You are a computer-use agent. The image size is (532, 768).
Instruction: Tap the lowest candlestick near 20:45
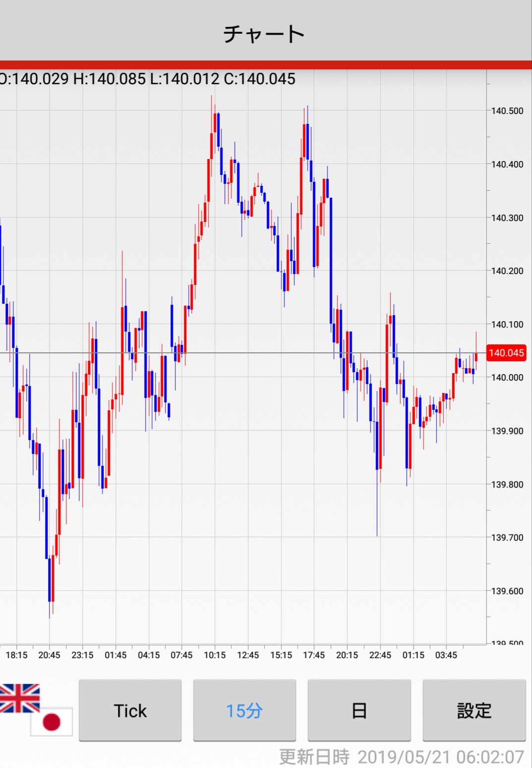coord(50,580)
